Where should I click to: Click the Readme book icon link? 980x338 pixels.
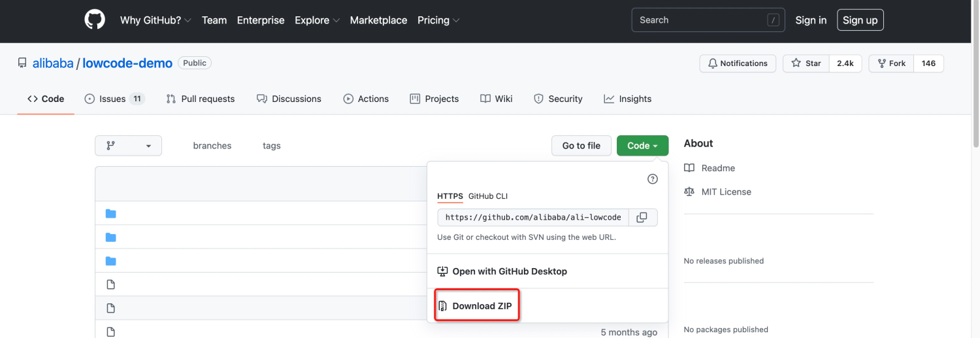[x=689, y=168]
